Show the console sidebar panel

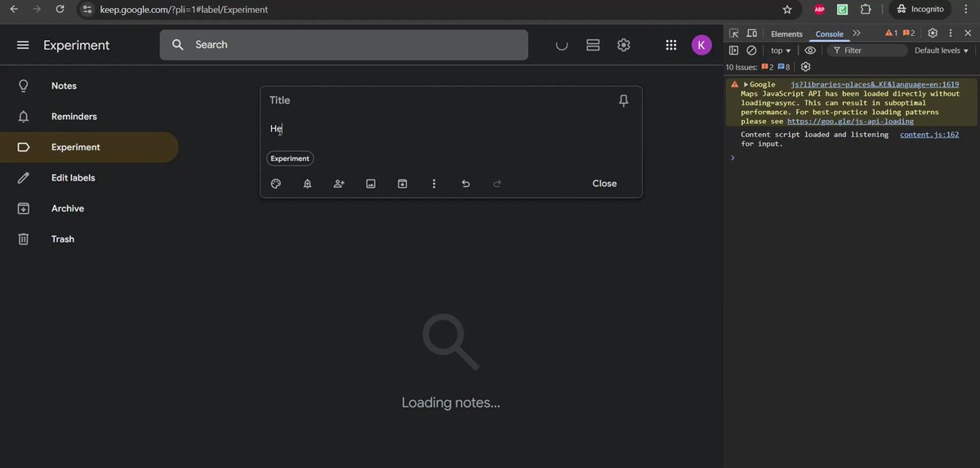point(734,51)
